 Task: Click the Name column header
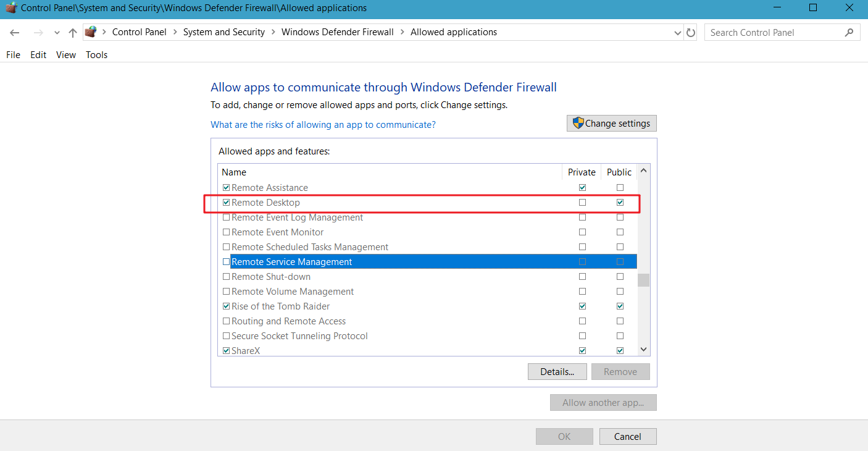coord(390,172)
